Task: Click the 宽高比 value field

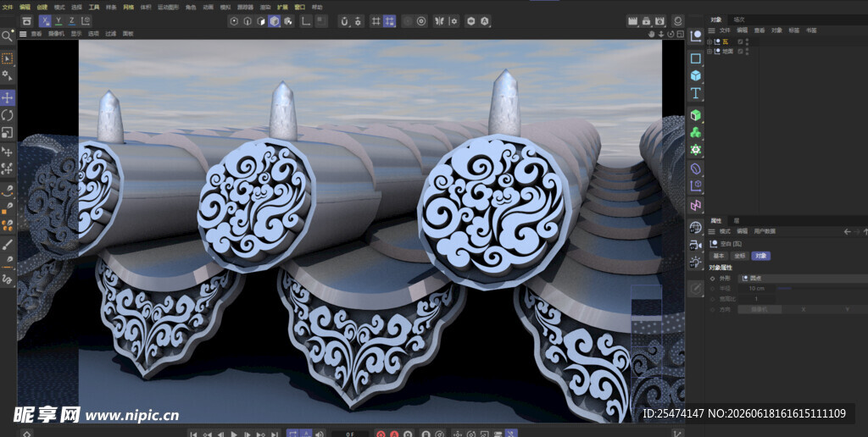Action: (x=756, y=299)
